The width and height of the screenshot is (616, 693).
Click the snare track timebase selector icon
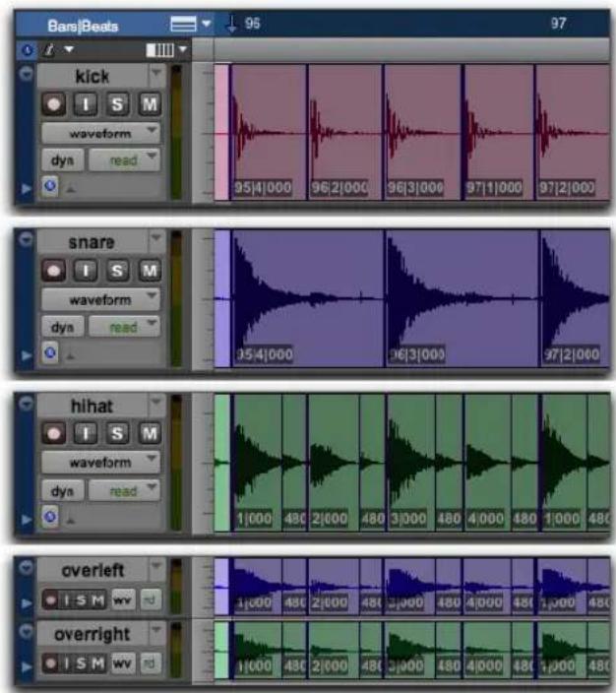pyautogui.click(x=50, y=352)
